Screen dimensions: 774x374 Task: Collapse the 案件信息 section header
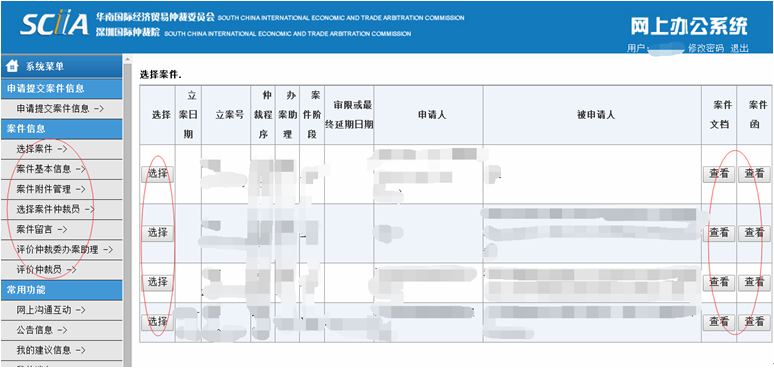61,129
